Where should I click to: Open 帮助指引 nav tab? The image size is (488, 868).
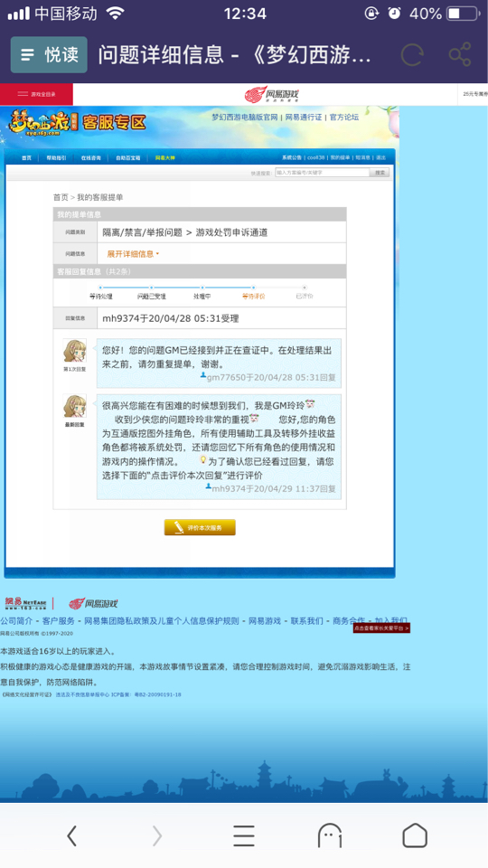[x=56, y=157]
